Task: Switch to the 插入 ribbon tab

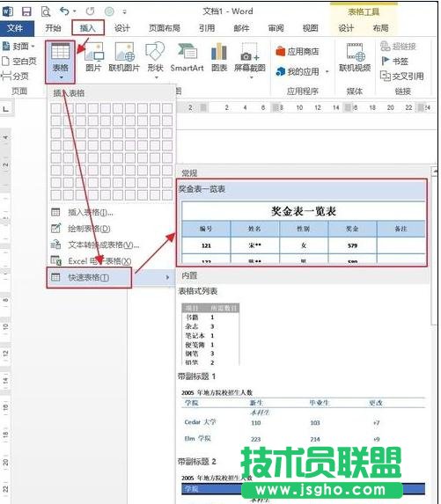Action: click(87, 28)
